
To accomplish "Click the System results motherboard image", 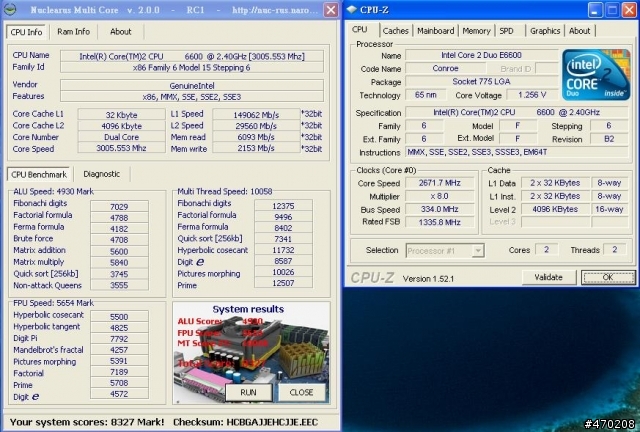I will pyautogui.click(x=251, y=353).
